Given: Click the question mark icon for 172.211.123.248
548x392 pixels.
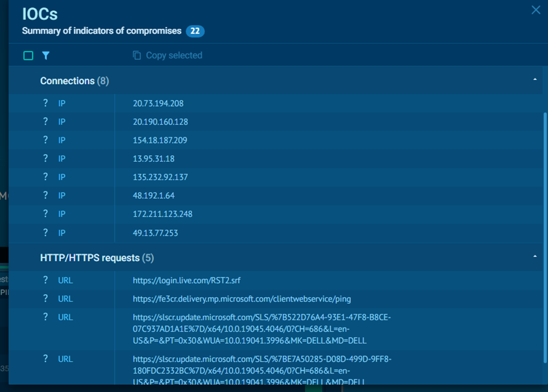Looking at the screenshot, I should click(46, 213).
